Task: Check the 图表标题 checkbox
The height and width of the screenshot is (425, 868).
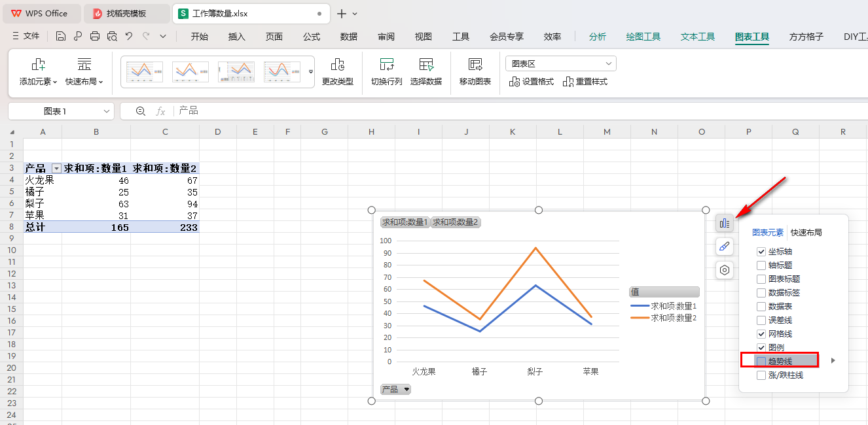Action: click(761, 279)
